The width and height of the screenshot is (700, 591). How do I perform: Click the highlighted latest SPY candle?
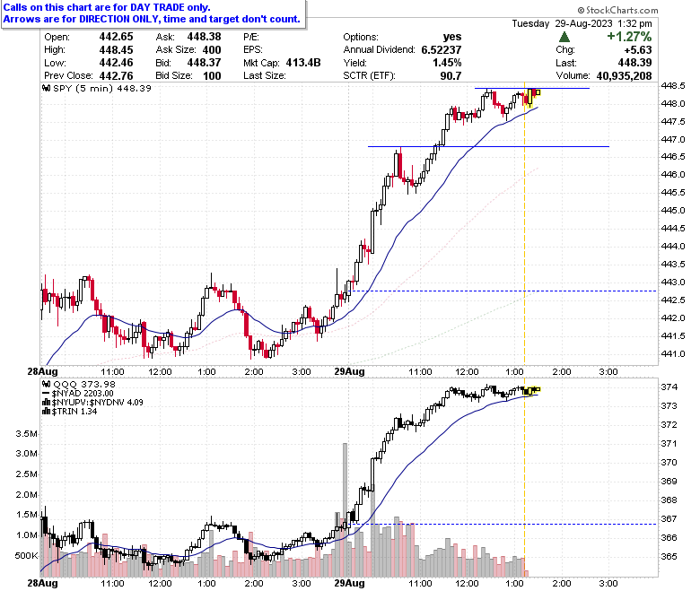coord(538,92)
